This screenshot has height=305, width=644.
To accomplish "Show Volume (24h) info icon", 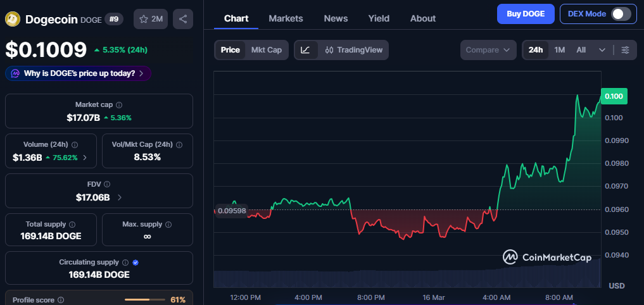I will click(75, 145).
